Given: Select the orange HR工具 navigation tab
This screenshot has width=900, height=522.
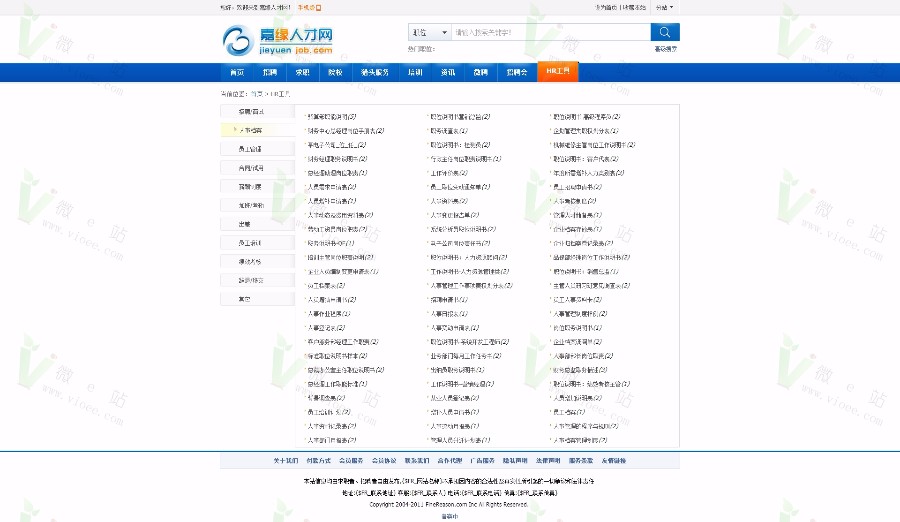Looking at the screenshot, I should 558,71.
